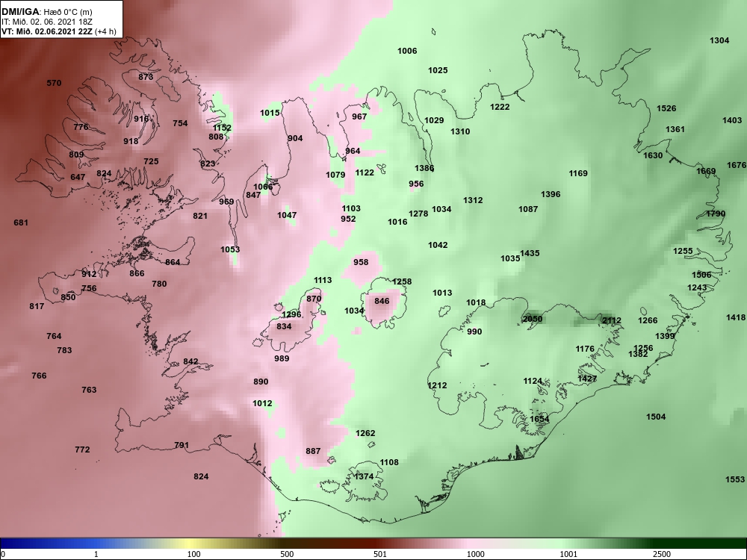Select the 1169 value
This screenshot has width=747, height=560.
point(578,173)
